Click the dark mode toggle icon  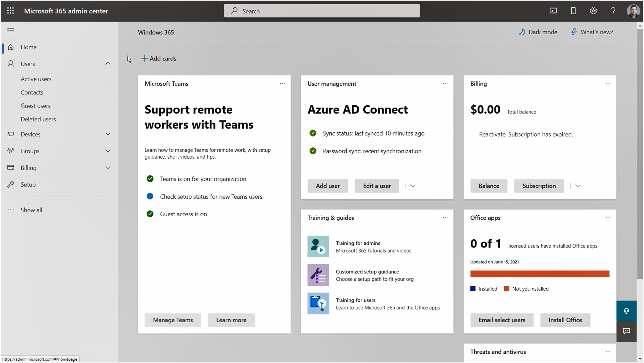(x=523, y=32)
